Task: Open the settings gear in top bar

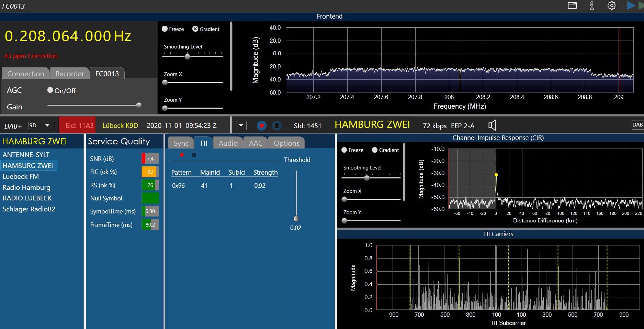Action: [612, 6]
